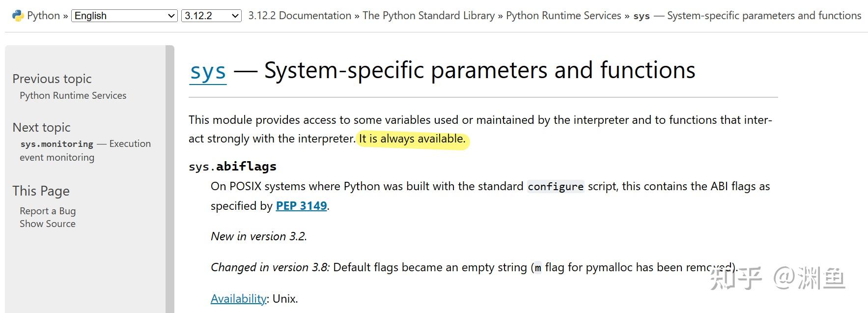Navigate to The Python Standard Library
This screenshot has height=313, width=868.
(428, 15)
